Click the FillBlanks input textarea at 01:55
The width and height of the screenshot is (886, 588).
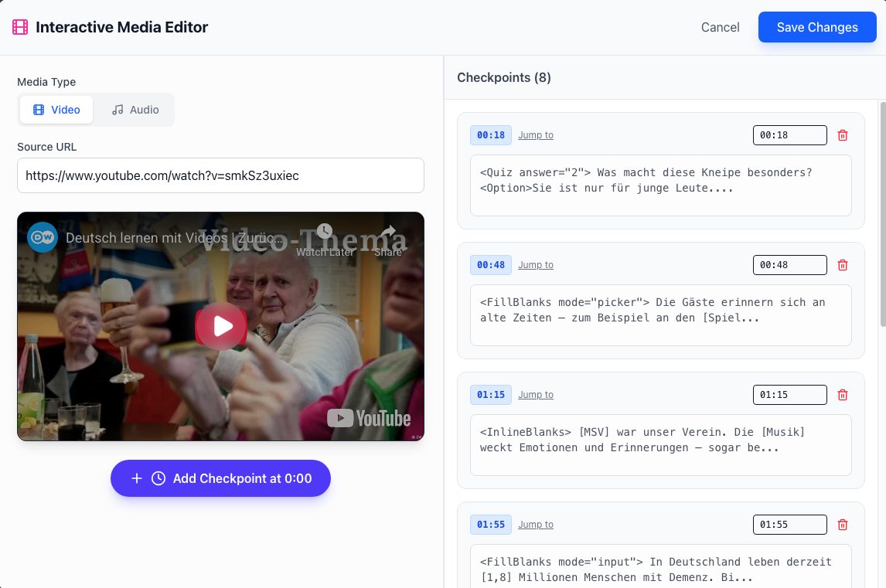(x=660, y=566)
